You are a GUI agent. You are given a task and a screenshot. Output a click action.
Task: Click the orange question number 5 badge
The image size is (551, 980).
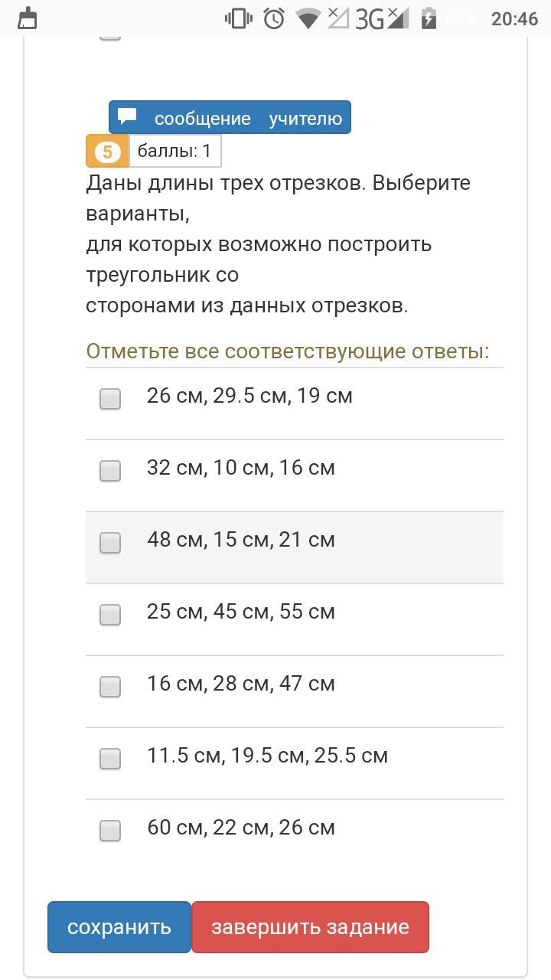[x=107, y=152]
